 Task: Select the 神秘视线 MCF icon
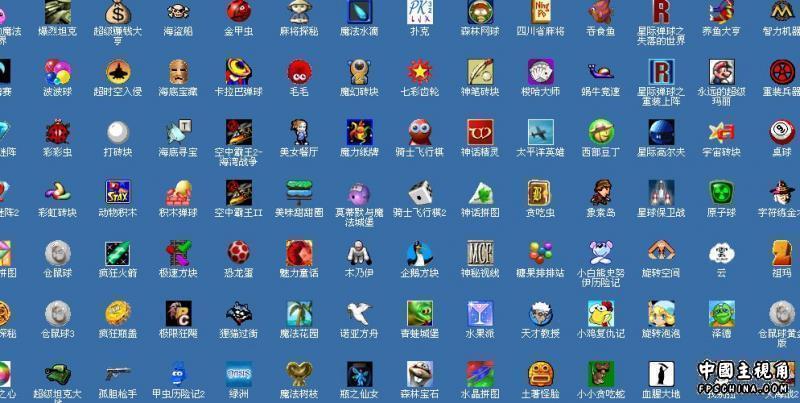(x=480, y=253)
